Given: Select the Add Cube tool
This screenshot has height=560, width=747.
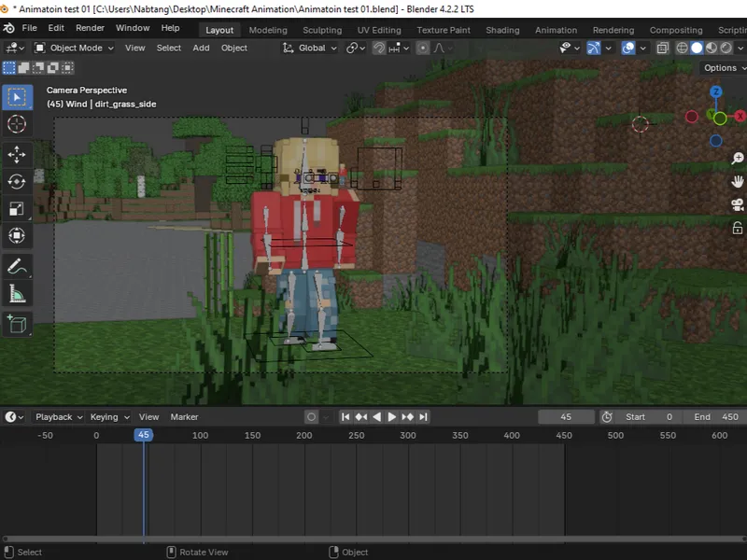Looking at the screenshot, I should coord(17,324).
